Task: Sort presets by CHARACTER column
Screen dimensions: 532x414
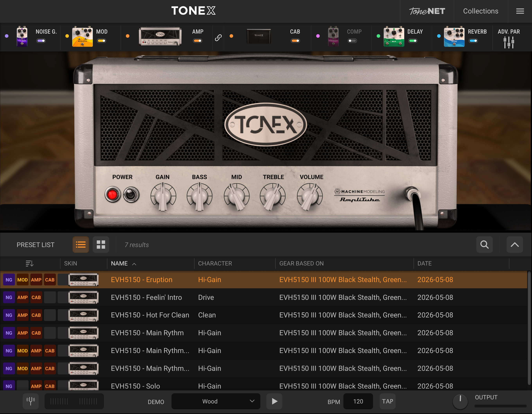Action: coord(215,263)
